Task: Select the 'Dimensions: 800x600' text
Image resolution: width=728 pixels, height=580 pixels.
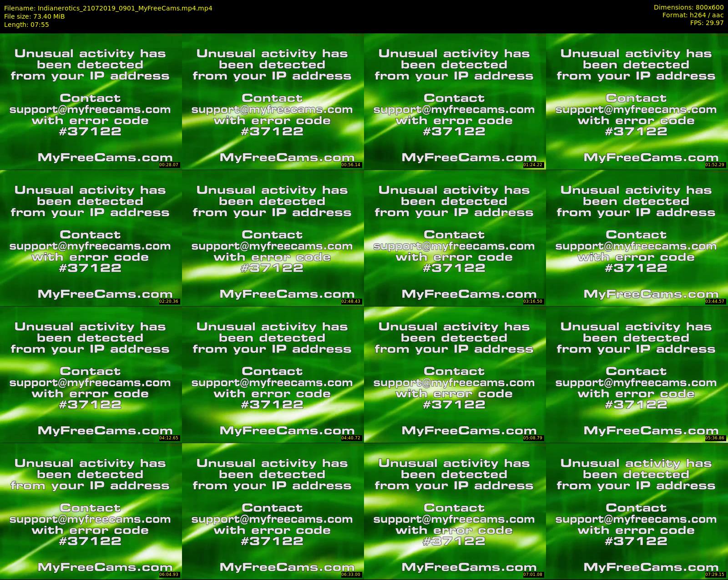Action: (x=688, y=7)
